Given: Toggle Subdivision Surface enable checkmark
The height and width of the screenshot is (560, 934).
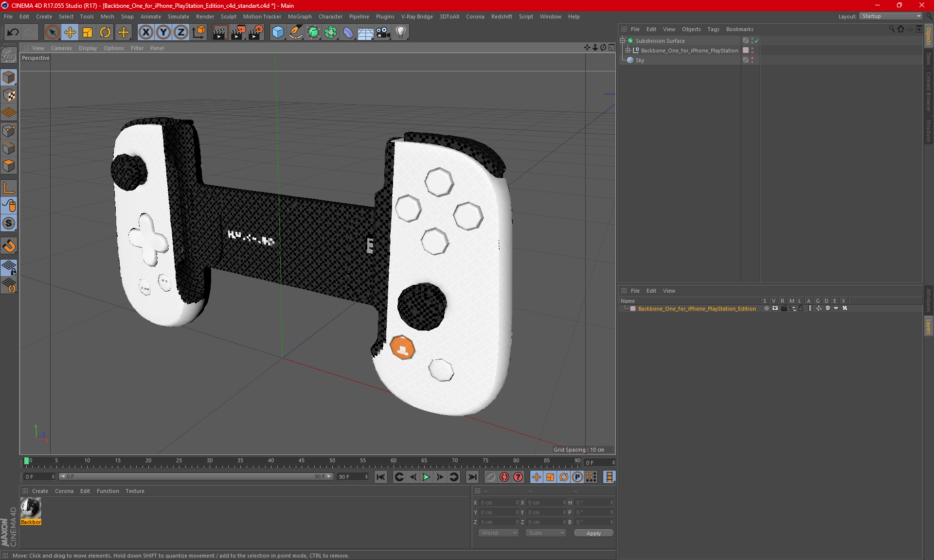Looking at the screenshot, I should click(757, 41).
